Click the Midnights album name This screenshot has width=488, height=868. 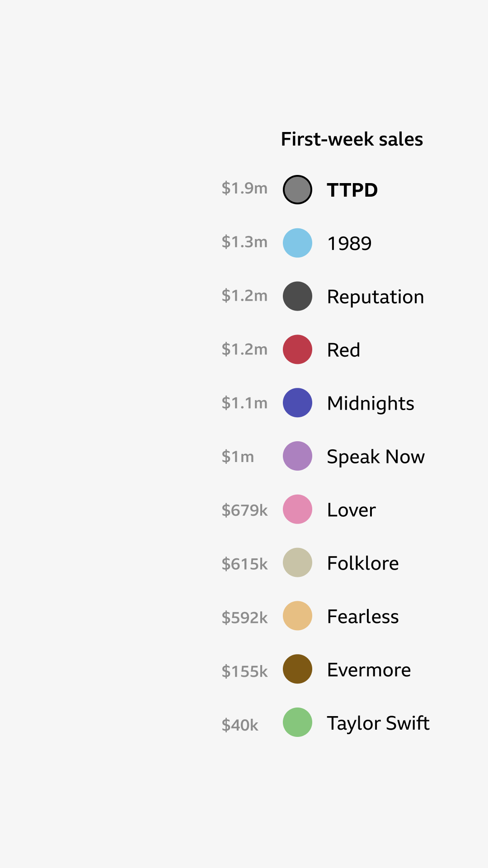(x=370, y=403)
